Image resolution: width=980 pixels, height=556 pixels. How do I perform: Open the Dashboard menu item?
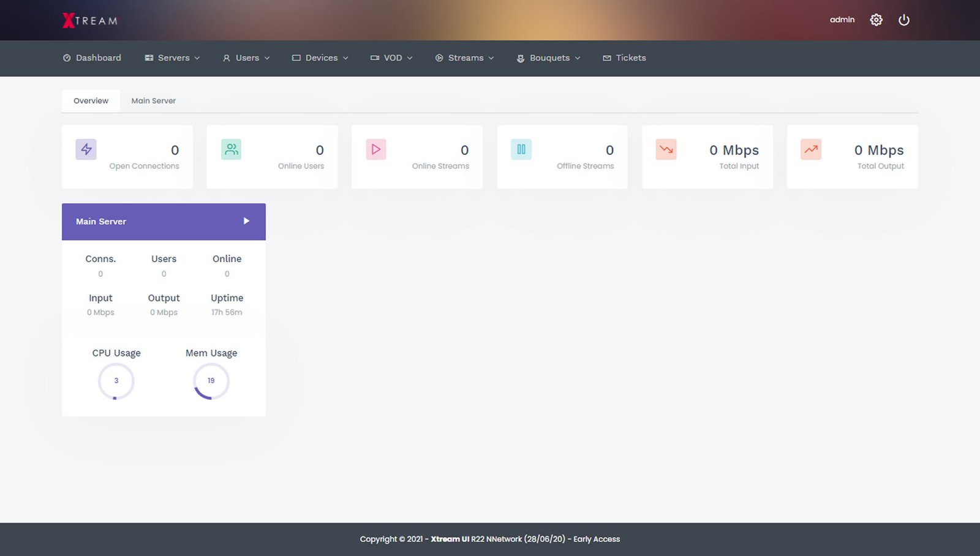pos(92,58)
